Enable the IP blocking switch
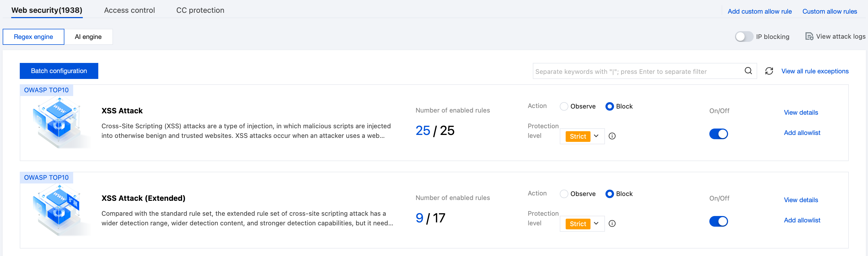The image size is (868, 256). pyautogui.click(x=744, y=36)
